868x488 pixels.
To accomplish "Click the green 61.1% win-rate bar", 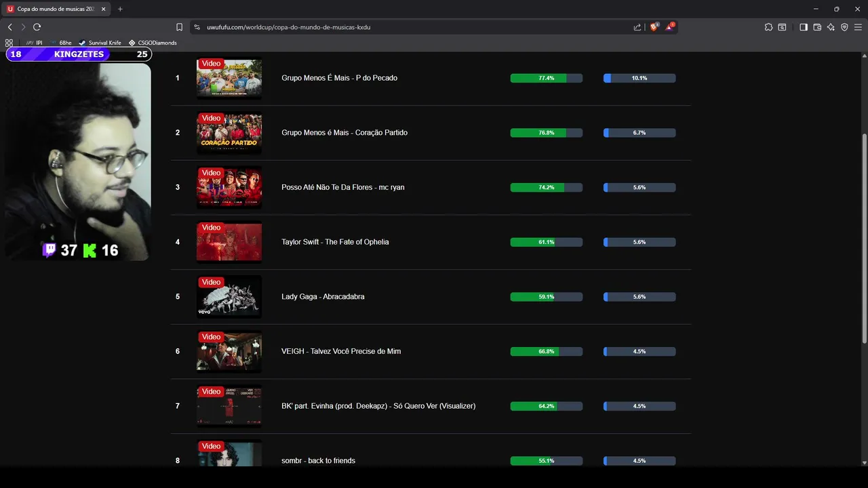I will pos(547,242).
